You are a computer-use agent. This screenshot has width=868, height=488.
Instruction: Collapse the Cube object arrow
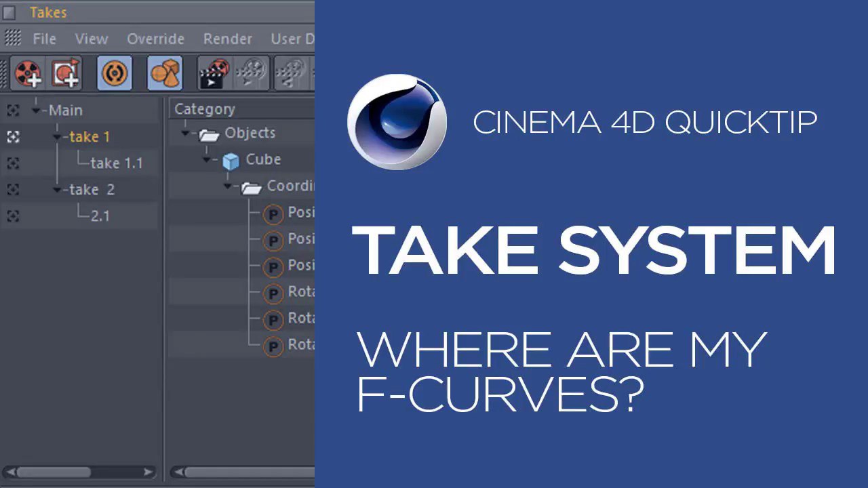tap(207, 160)
